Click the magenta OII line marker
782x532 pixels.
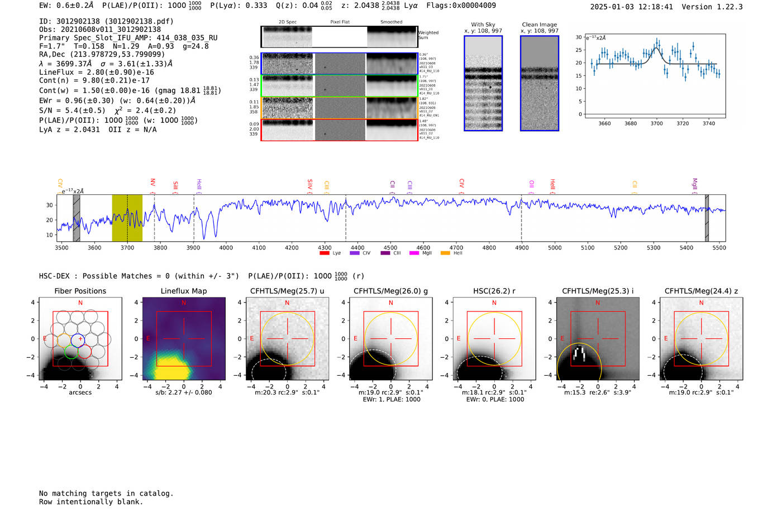[x=531, y=186]
